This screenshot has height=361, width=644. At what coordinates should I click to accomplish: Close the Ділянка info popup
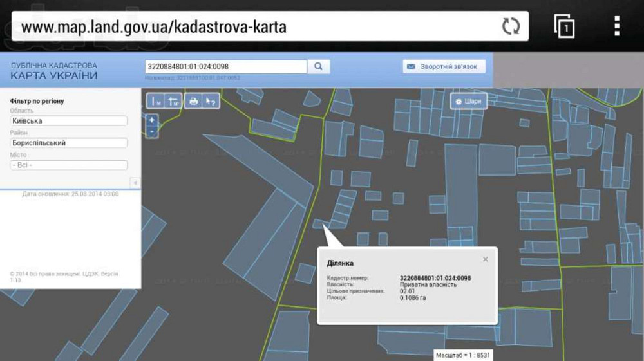point(486,259)
